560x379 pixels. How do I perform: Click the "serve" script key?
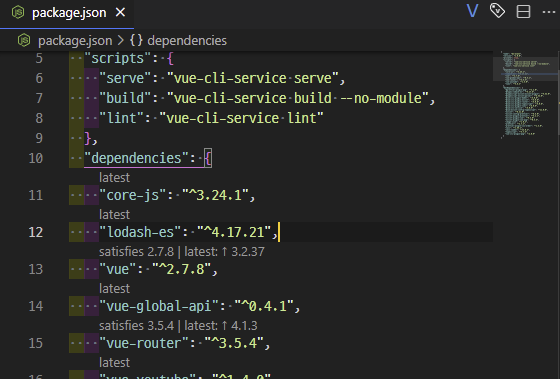[x=125, y=78]
